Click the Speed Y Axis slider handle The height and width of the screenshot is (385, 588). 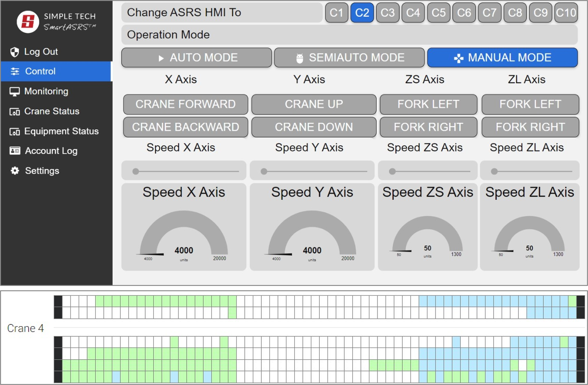coord(264,172)
